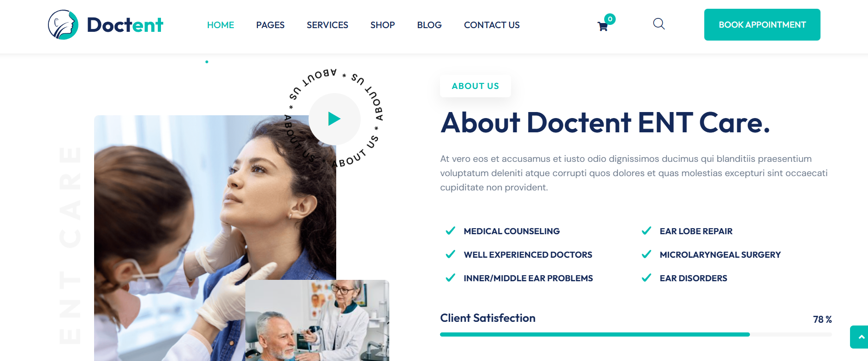Open the Services menu
The width and height of the screenshot is (868, 361).
(x=327, y=25)
